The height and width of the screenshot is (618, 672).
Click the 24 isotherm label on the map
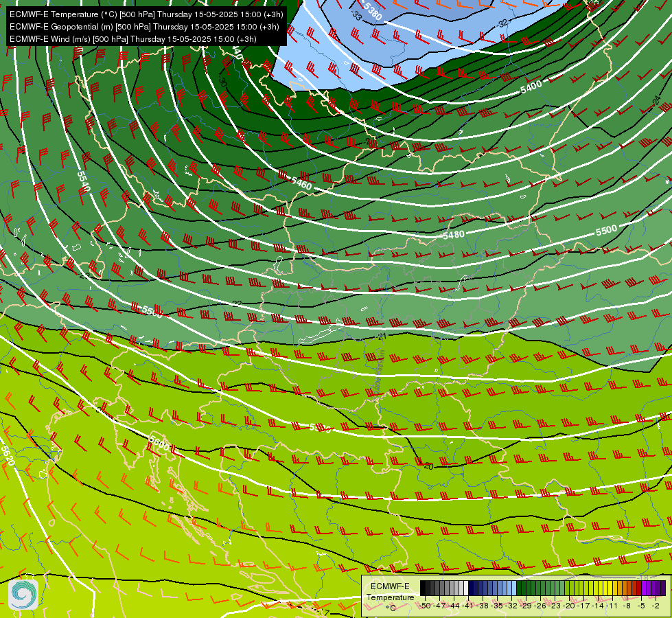pos(656,101)
